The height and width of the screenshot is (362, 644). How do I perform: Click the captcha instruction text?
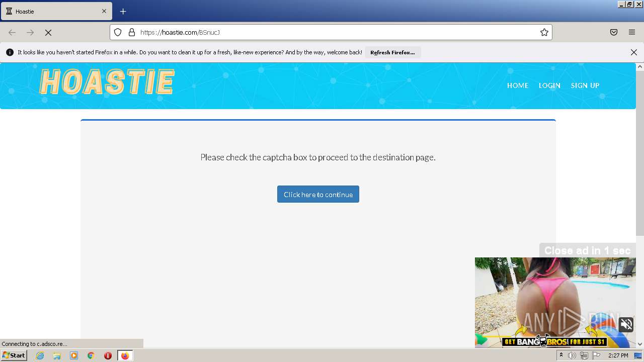pos(318,157)
